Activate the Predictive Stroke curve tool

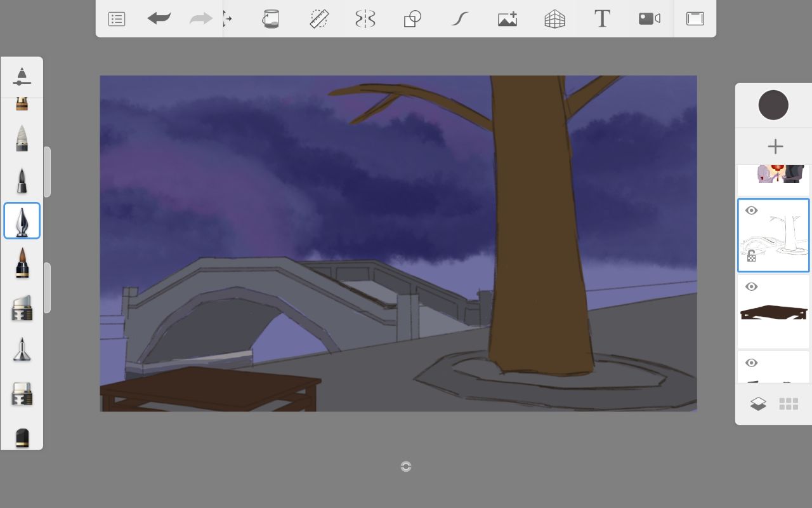coord(460,19)
